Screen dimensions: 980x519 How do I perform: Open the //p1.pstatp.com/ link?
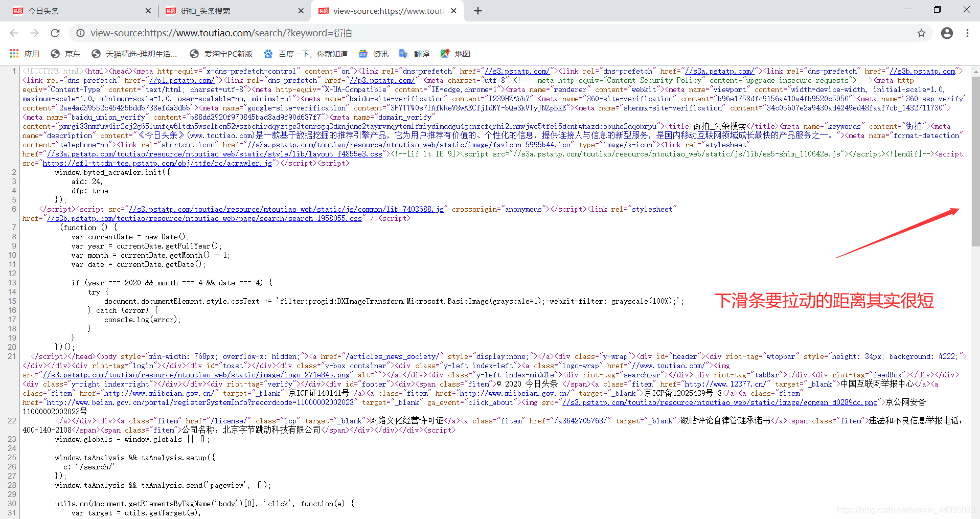(x=182, y=81)
